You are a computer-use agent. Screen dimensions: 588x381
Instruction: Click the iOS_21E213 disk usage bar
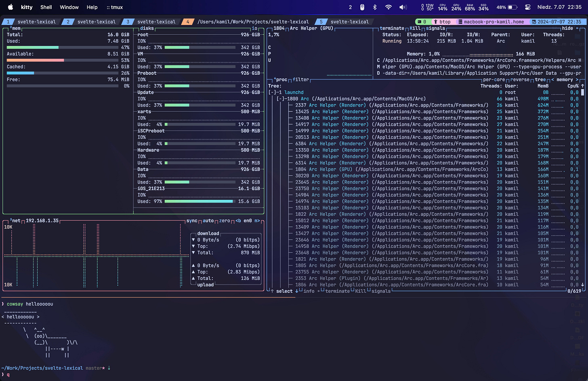(200, 201)
